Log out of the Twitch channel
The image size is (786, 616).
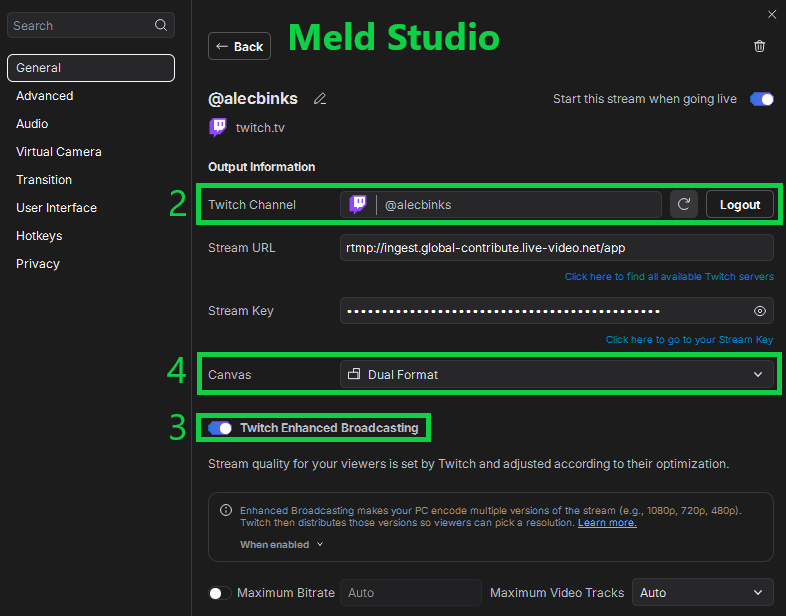click(740, 204)
